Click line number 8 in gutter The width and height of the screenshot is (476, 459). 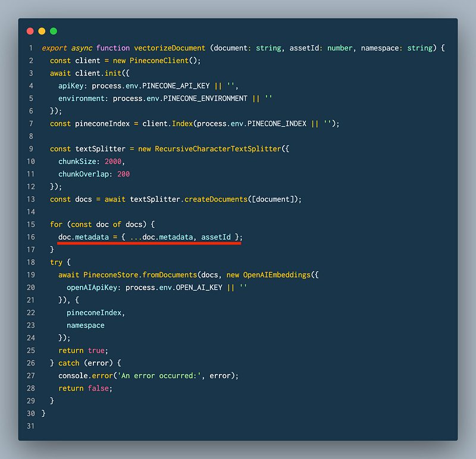(x=31, y=136)
